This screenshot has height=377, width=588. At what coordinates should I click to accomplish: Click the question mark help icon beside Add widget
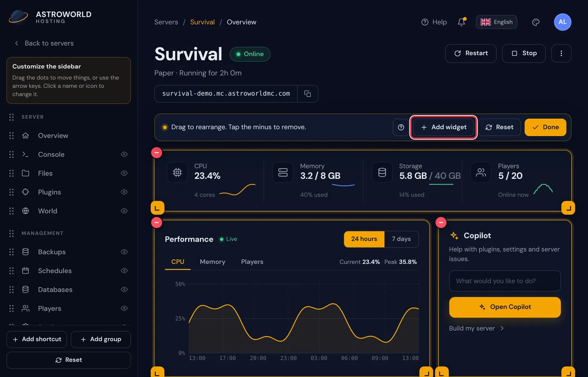point(401,127)
